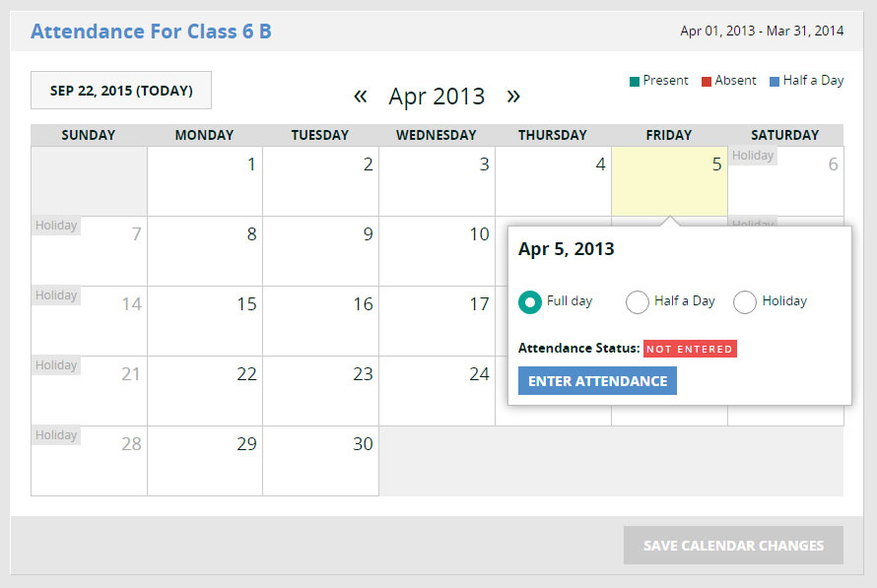Click the blue Half a Day swatch

[774, 82]
